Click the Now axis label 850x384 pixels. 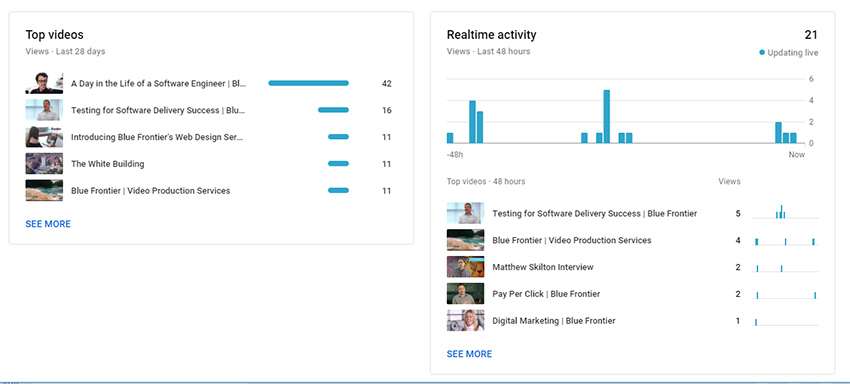797,155
